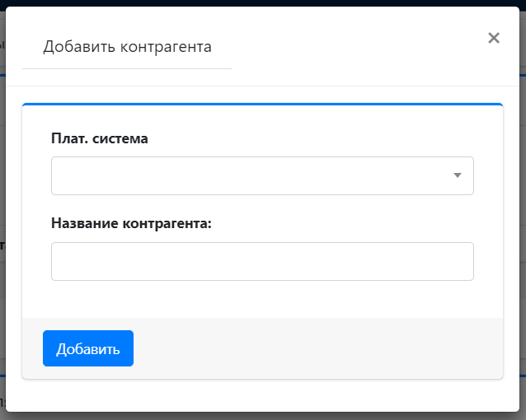The height and width of the screenshot is (420, 526).
Task: Click the dimmed backdrop below the dialog
Action: (x=262, y=416)
